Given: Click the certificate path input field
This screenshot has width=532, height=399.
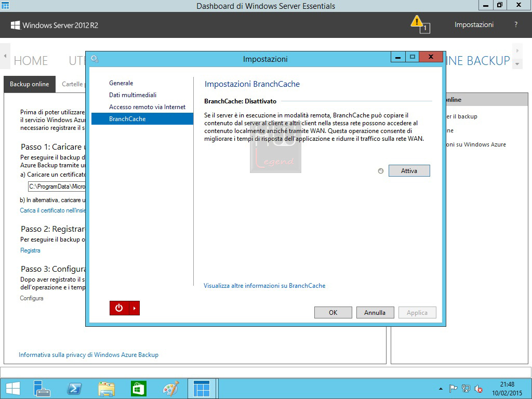Looking at the screenshot, I should tap(57, 187).
